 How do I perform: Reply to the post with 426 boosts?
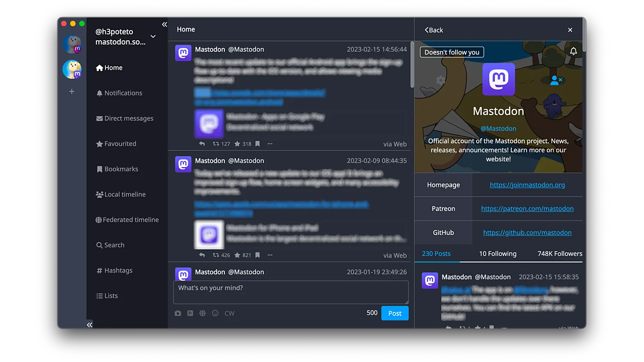tap(202, 255)
